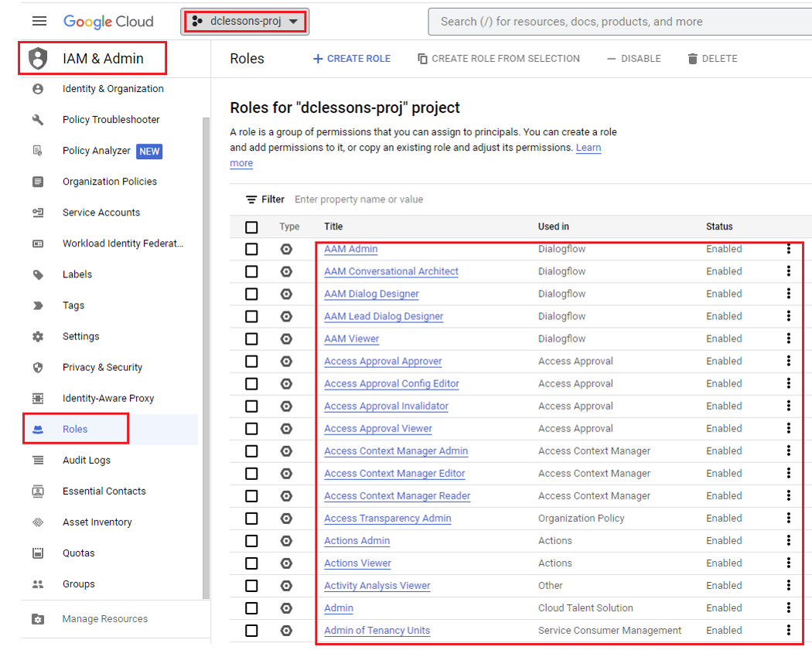This screenshot has height=650, width=812.
Task: Open Organization Policies in the sidebar
Action: click(110, 182)
